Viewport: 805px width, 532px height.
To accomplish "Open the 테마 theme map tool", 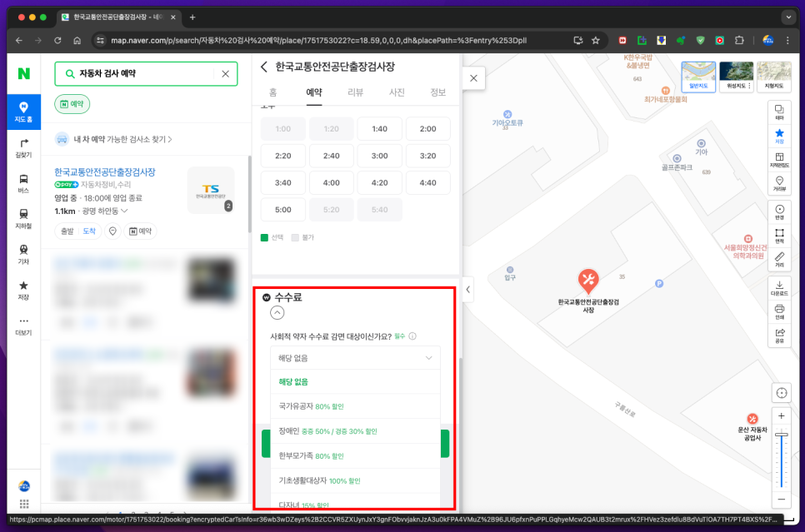I will [x=779, y=112].
